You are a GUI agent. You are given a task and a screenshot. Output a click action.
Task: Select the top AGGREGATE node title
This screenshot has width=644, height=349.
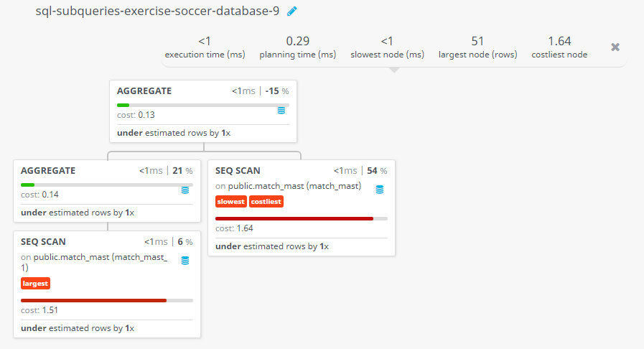(x=144, y=91)
